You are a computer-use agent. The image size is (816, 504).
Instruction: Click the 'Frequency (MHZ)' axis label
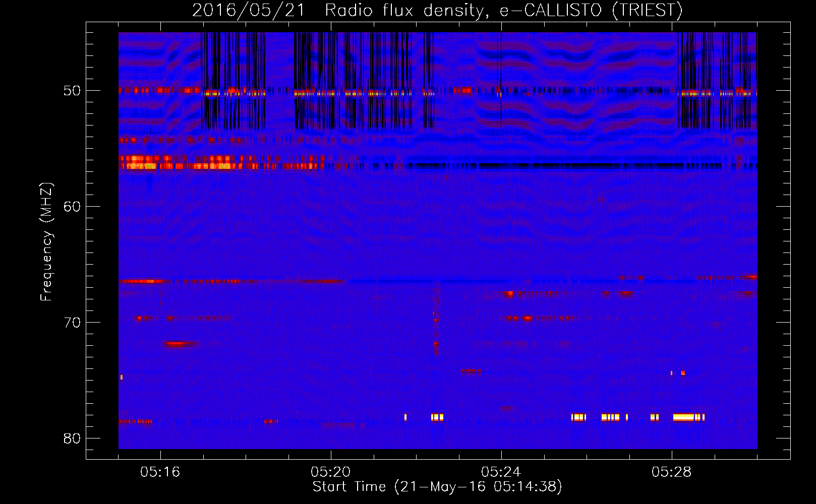[x=46, y=241]
